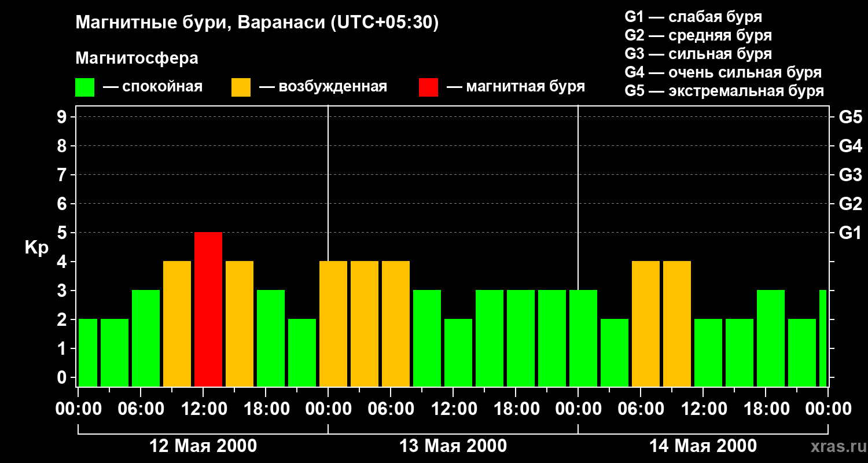This screenshot has width=868, height=463.
Task: Click the first green bar of 12 May
Action: [x=88, y=352]
